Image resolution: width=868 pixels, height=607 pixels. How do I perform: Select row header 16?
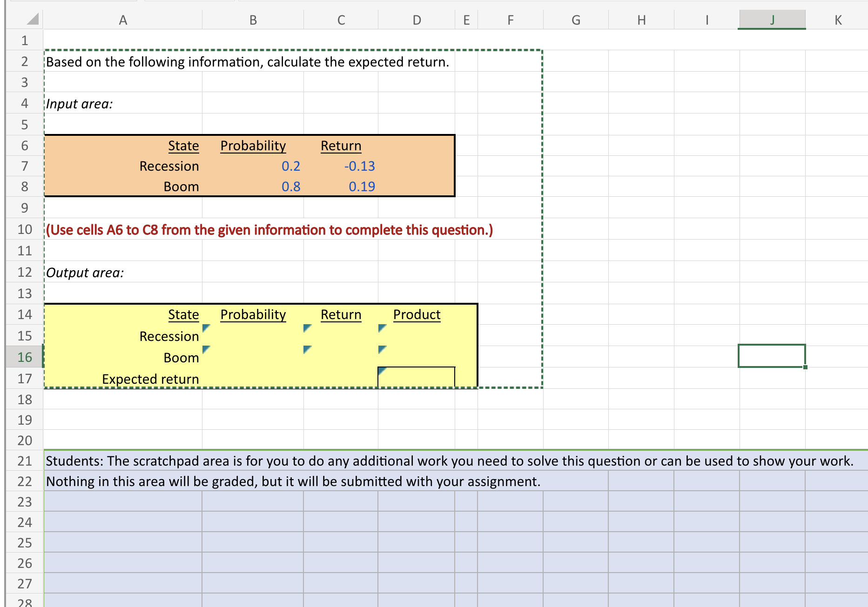24,357
